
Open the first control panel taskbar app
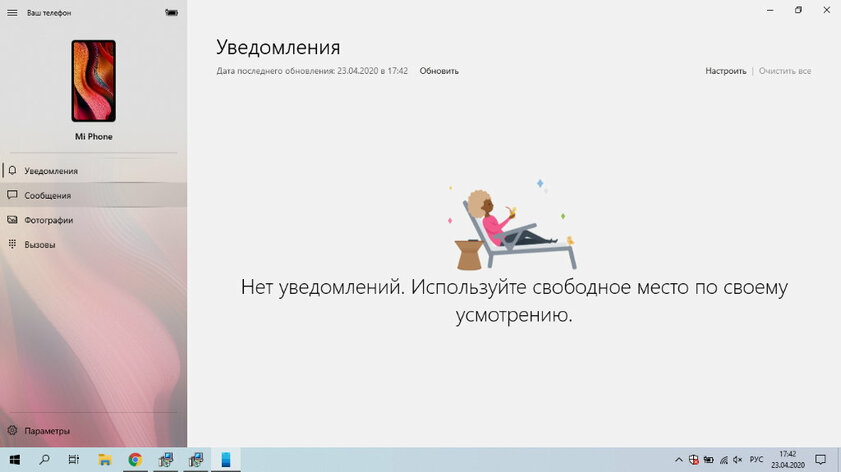click(166, 460)
